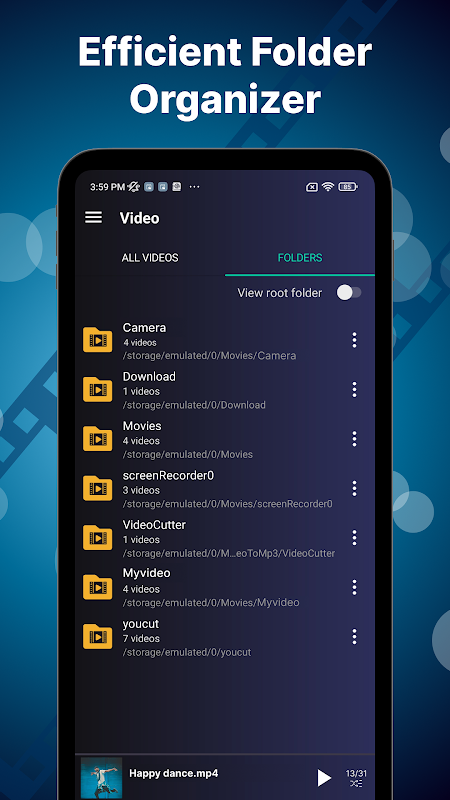
Task: Toggle shuffle icon in mini player
Action: (356, 783)
